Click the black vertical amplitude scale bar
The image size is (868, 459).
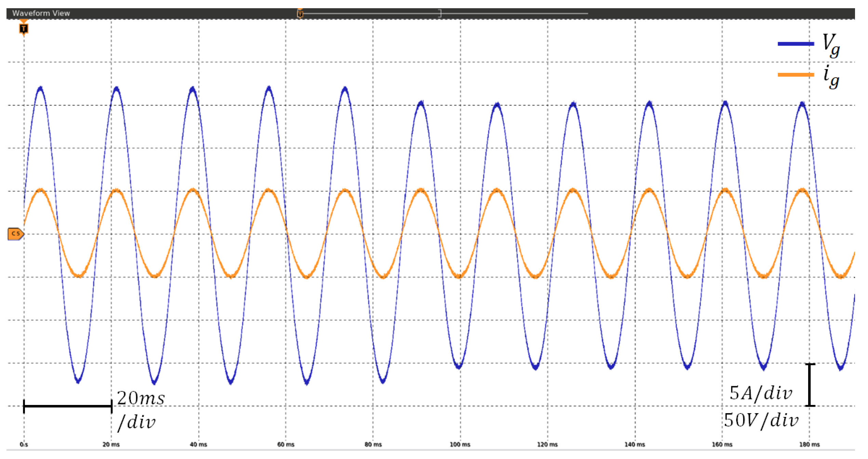(810, 385)
